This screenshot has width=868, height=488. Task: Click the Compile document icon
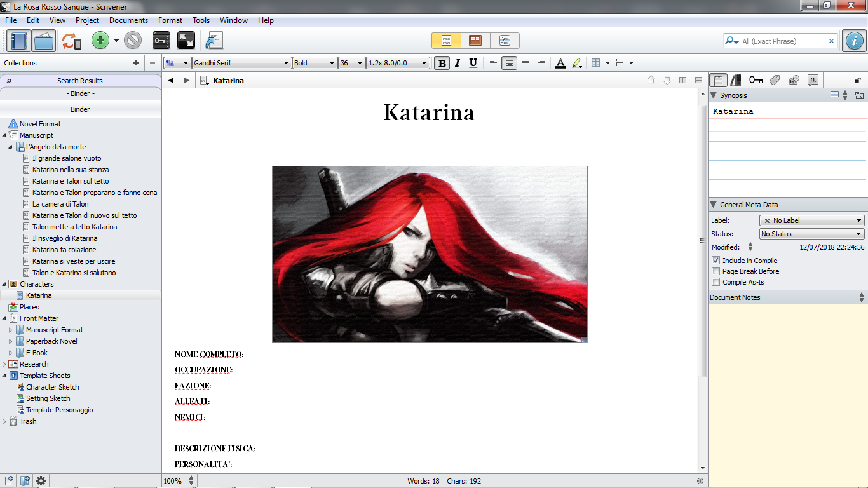pos(214,41)
